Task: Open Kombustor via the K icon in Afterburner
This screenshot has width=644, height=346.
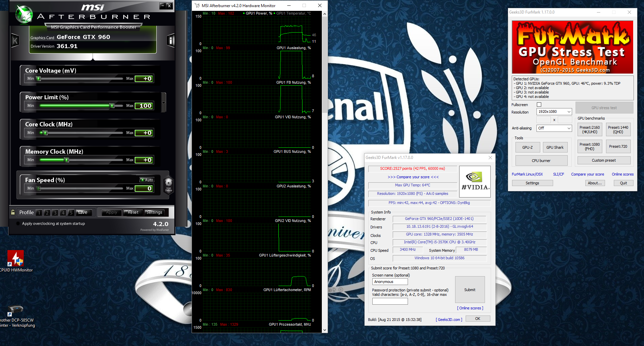Action: coord(15,41)
